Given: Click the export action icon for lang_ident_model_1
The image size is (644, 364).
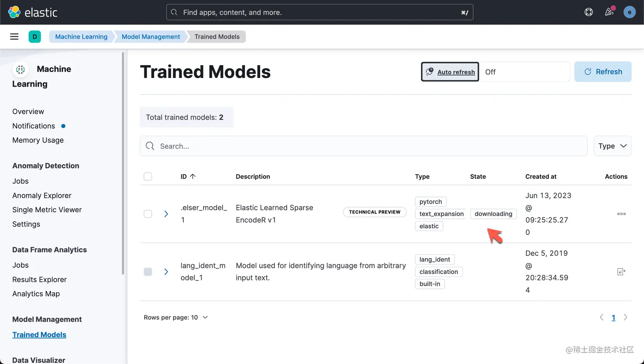Looking at the screenshot, I should (x=621, y=272).
